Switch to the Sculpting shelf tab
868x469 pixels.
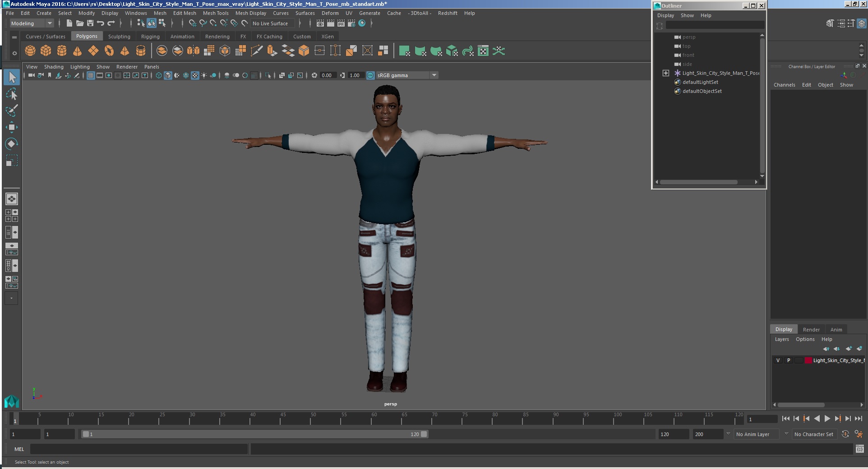[119, 37]
